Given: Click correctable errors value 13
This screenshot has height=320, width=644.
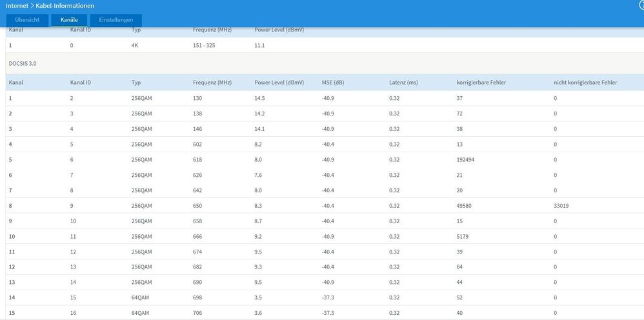Looking at the screenshot, I should [x=459, y=144].
